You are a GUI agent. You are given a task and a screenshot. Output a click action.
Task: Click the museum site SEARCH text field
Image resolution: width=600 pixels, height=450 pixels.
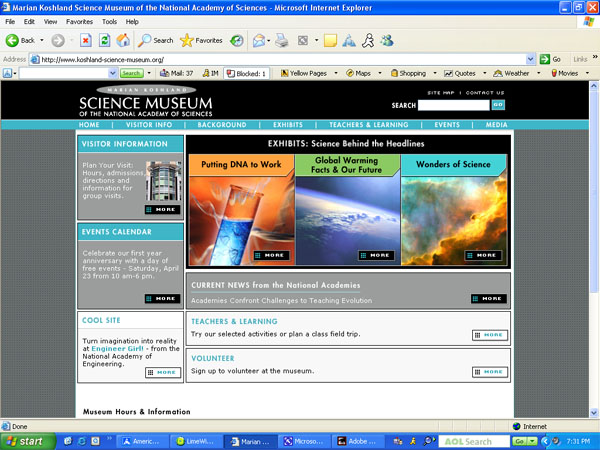point(453,105)
